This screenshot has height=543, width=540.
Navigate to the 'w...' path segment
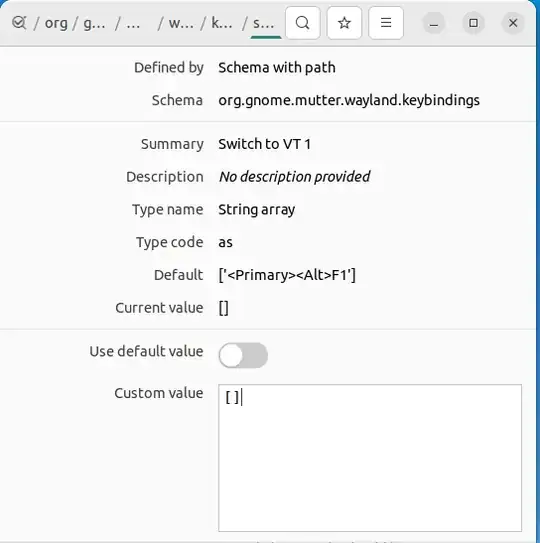pyautogui.click(x=181, y=23)
